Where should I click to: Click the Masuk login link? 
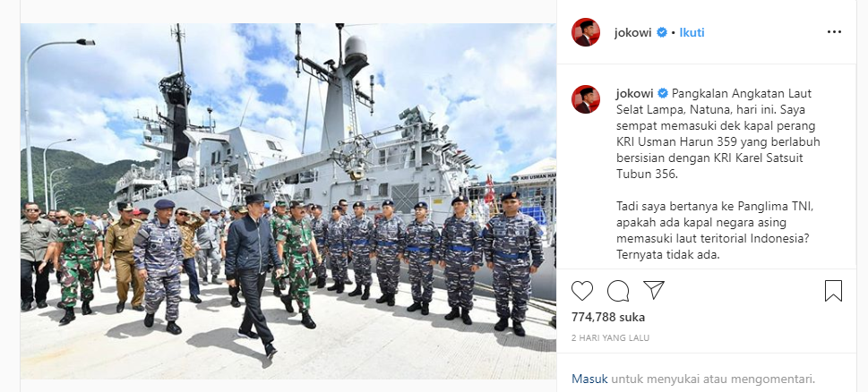click(x=589, y=379)
